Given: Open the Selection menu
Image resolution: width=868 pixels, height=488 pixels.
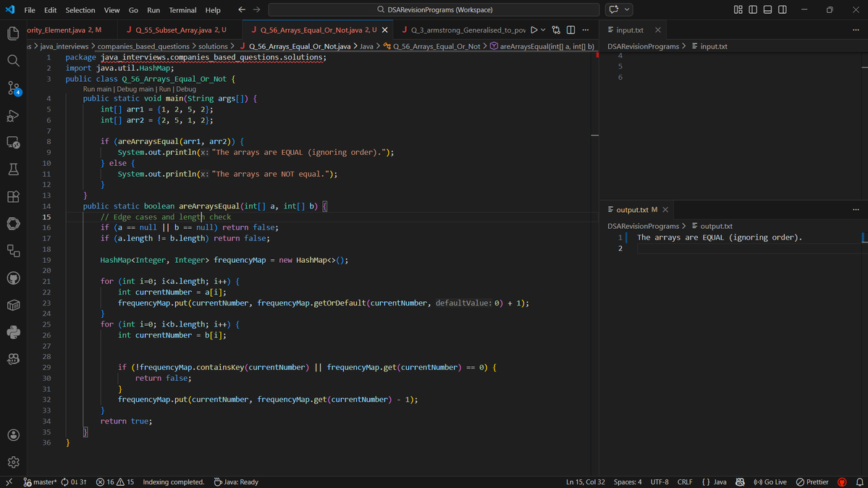Looking at the screenshot, I should 80,10.
